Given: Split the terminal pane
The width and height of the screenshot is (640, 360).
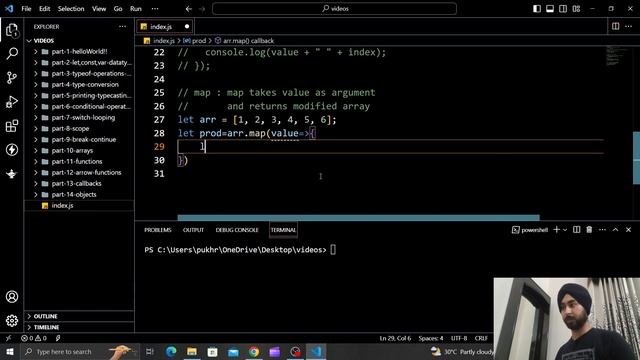Looking at the screenshot, I should coord(576,230).
